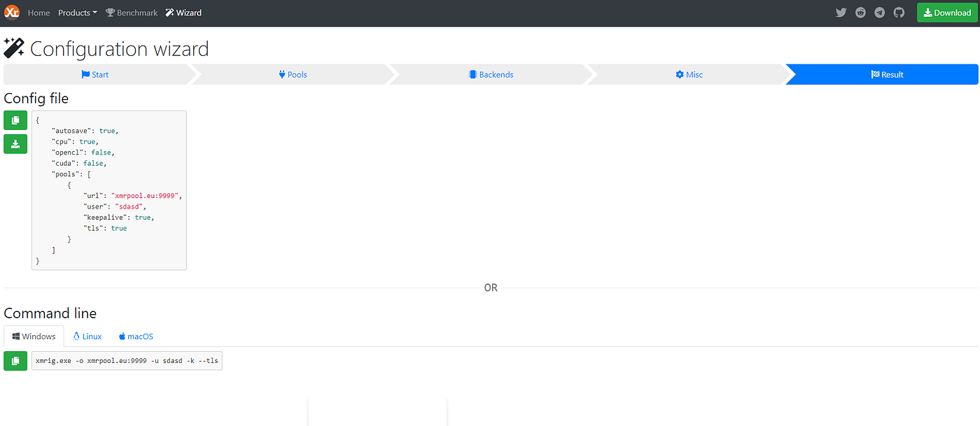Click the xmrig.exe command line text
980x426 pixels.
pos(127,361)
